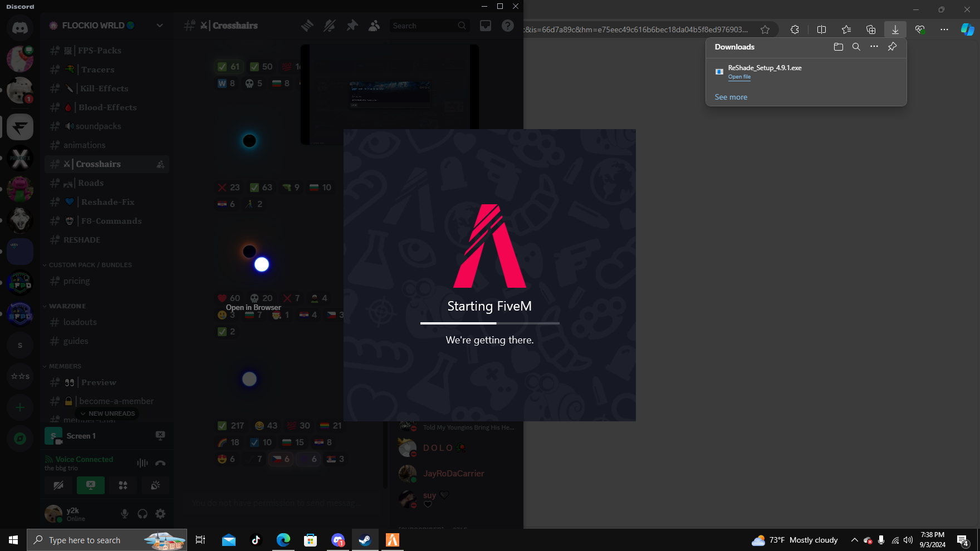Open Steam from taskbar
The width and height of the screenshot is (980, 551).
pos(365,540)
